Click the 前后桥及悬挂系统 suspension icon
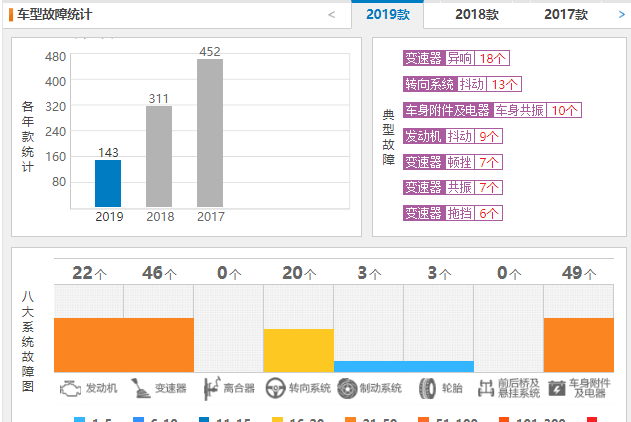 pyautogui.click(x=486, y=388)
